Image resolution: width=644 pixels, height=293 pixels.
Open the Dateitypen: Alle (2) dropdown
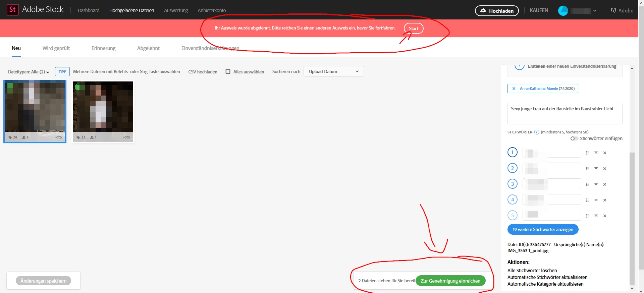(x=29, y=72)
